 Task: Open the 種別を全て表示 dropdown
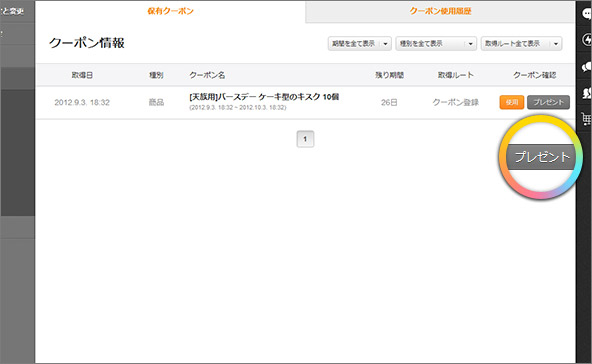[436, 44]
